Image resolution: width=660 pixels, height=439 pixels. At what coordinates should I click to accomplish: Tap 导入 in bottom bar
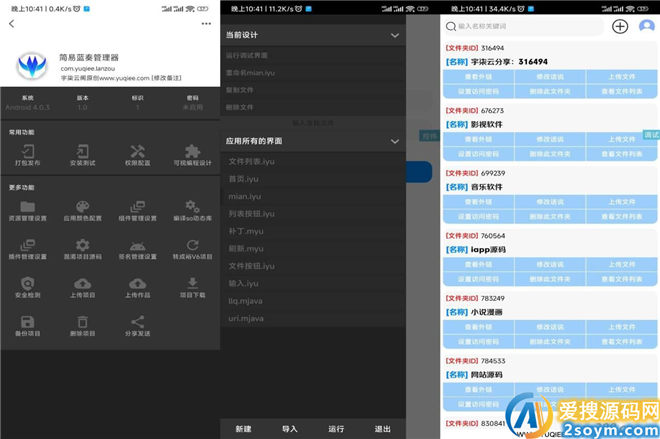click(290, 429)
